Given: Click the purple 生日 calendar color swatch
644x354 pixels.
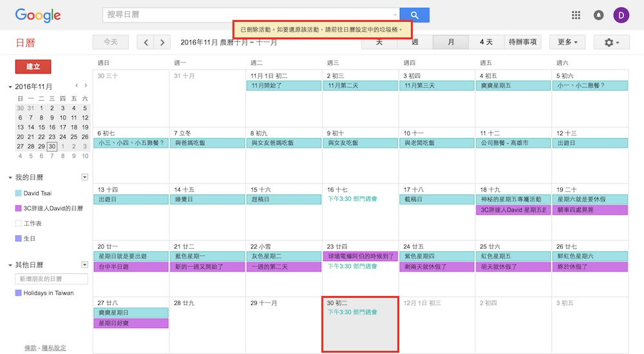Looking at the screenshot, I should pos(19,239).
